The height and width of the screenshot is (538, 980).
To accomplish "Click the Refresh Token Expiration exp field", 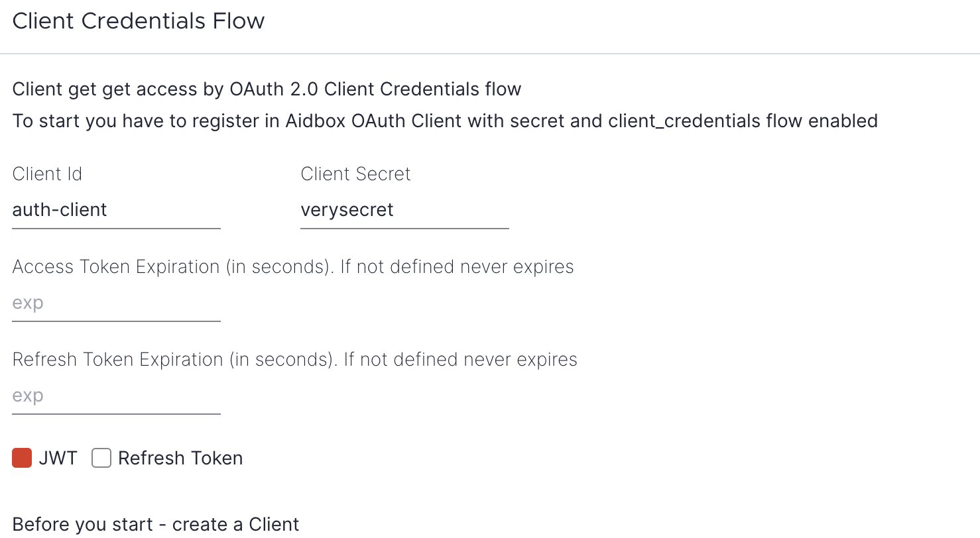I will pyautogui.click(x=116, y=396).
